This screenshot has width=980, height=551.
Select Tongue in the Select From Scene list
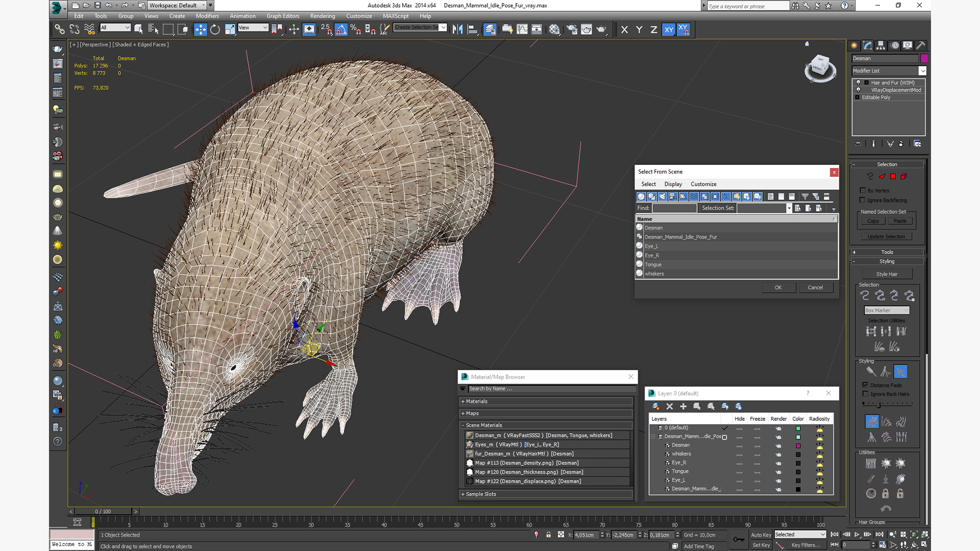coord(736,265)
